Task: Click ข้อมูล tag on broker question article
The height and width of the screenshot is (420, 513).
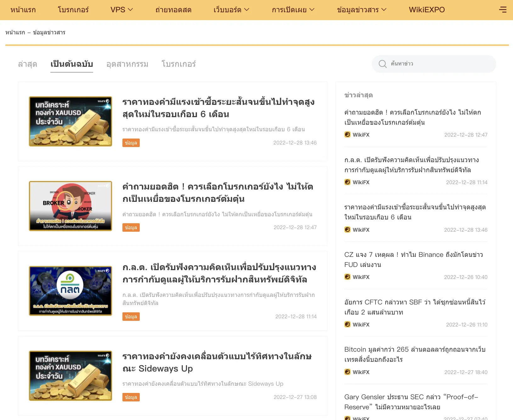Action: tap(131, 227)
